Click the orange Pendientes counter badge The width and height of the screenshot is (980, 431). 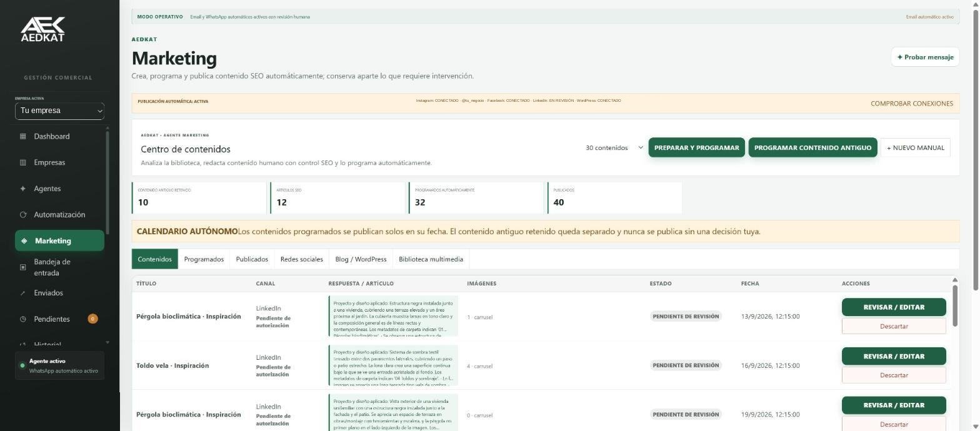click(92, 319)
